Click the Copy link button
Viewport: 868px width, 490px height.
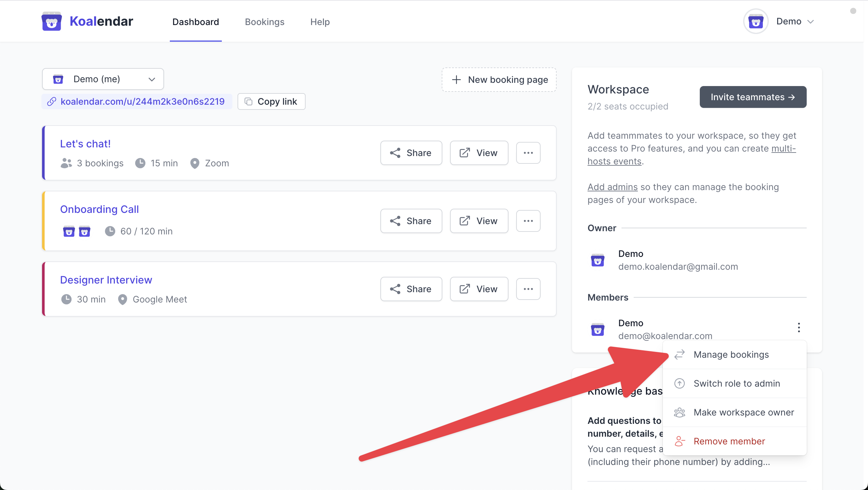tap(271, 101)
